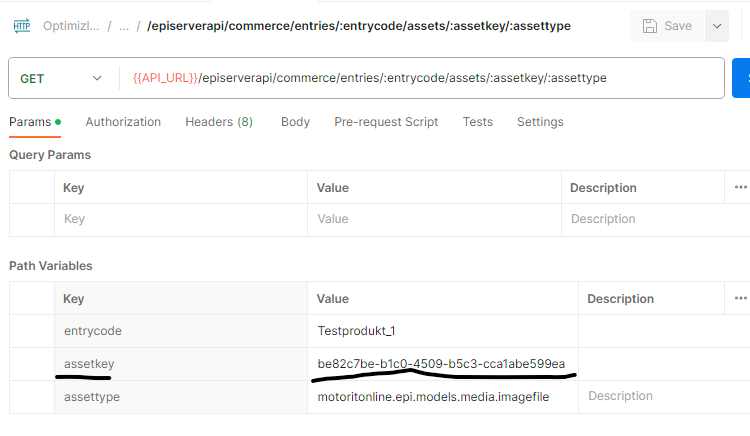Open Query Params column options (three dots)
750x436 pixels.
coord(740,187)
